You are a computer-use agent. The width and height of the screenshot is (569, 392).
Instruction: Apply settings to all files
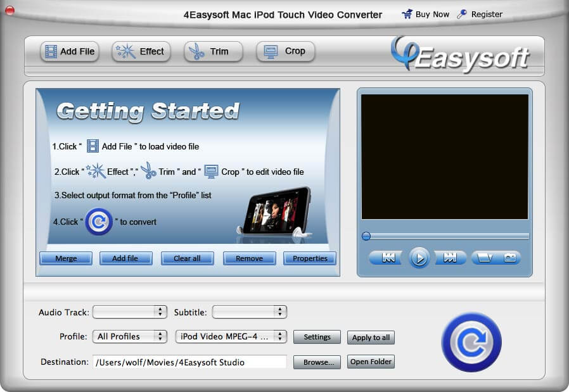[371, 338]
